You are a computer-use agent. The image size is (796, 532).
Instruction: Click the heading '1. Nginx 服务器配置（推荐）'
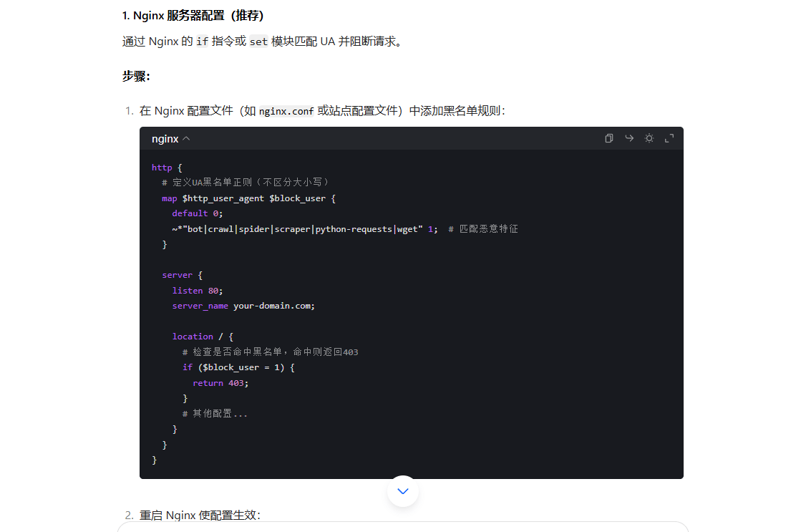pyautogui.click(x=193, y=16)
